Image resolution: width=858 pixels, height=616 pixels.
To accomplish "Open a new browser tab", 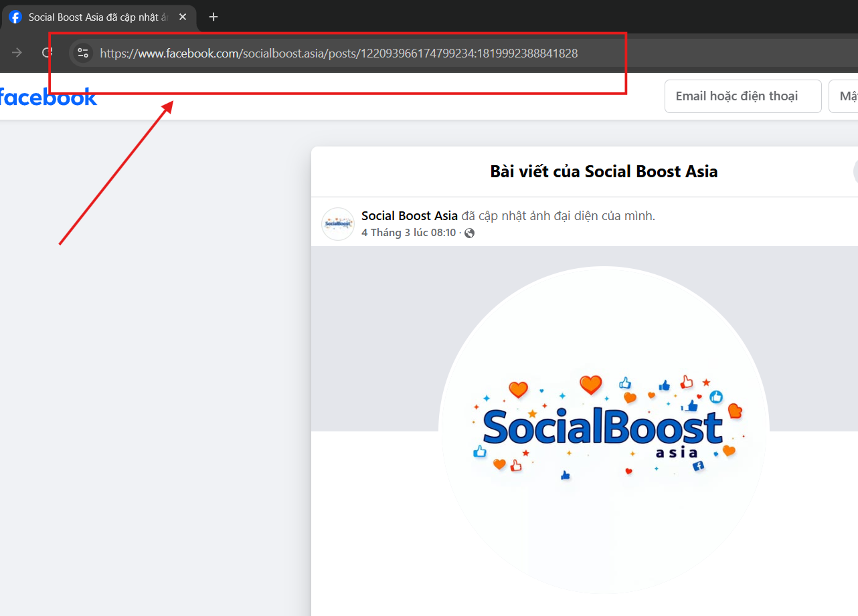I will tap(213, 17).
